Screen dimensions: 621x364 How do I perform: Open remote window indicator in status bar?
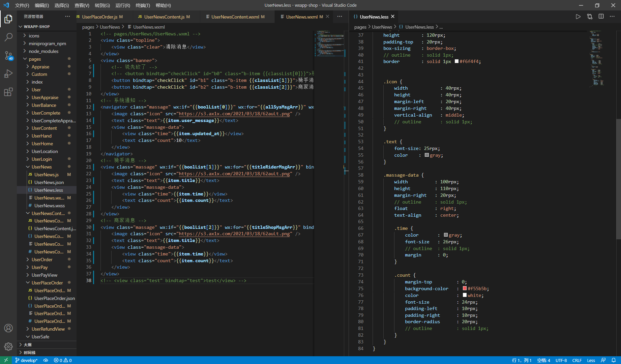[x=6, y=360]
